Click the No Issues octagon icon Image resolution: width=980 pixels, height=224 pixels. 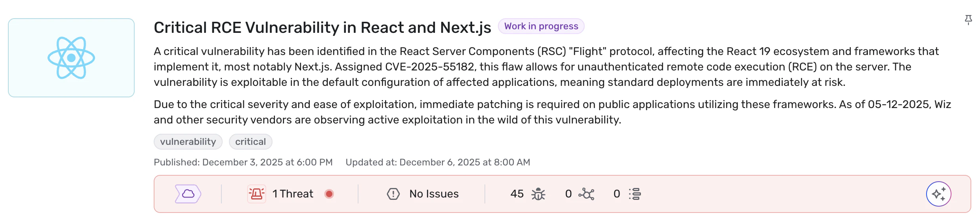point(393,194)
